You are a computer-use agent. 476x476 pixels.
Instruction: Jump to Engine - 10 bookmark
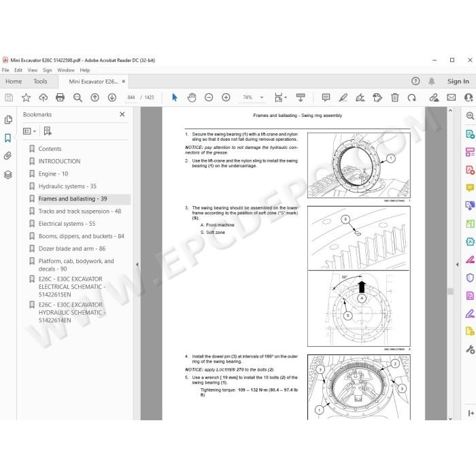pos(53,173)
